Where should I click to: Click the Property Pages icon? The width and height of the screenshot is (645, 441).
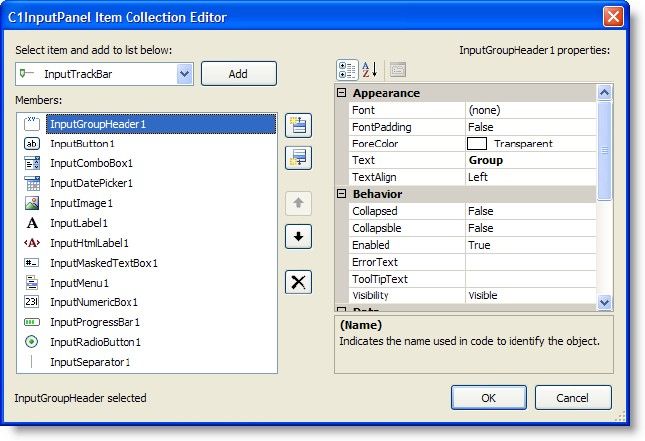pos(397,70)
